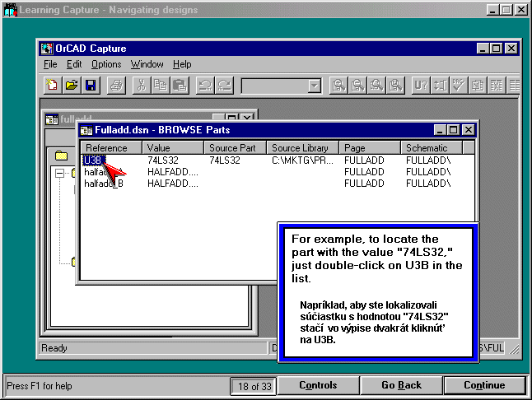Select the halfadd_B row in parts list
The image size is (532, 400).
click(x=104, y=184)
